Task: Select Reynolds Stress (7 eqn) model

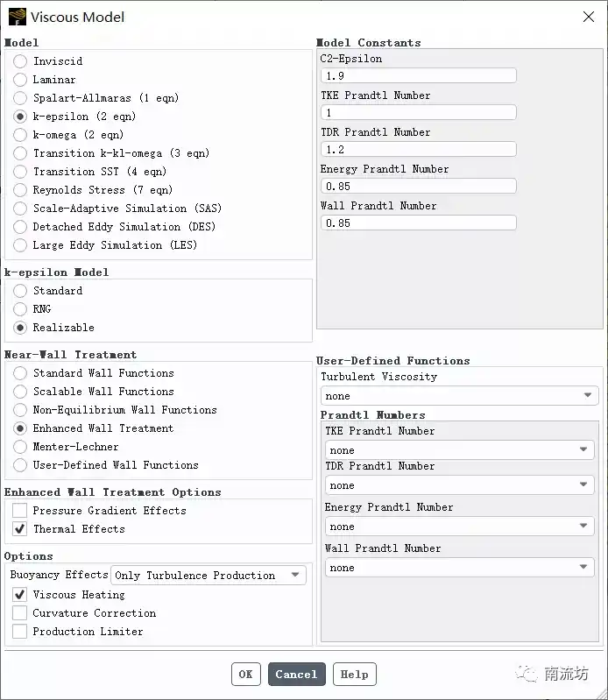Action: 20,190
